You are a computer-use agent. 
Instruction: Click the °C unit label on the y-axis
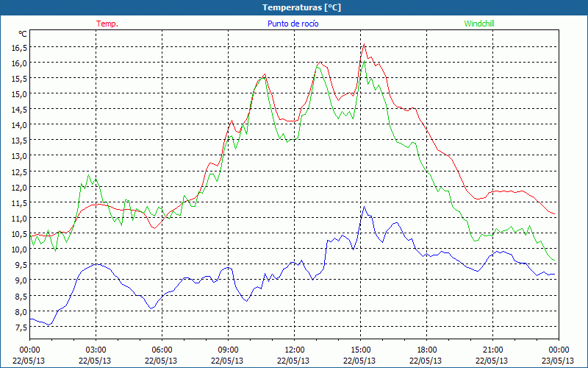coord(23,34)
